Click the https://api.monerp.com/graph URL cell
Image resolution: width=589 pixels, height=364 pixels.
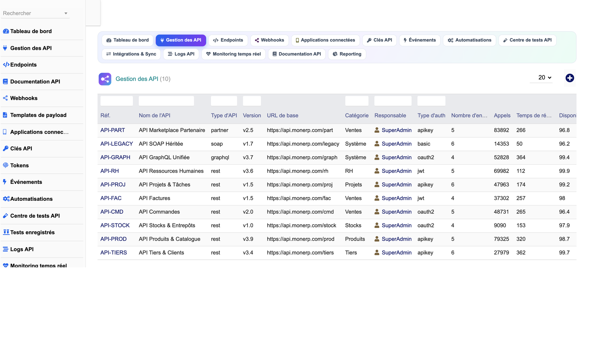(302, 158)
